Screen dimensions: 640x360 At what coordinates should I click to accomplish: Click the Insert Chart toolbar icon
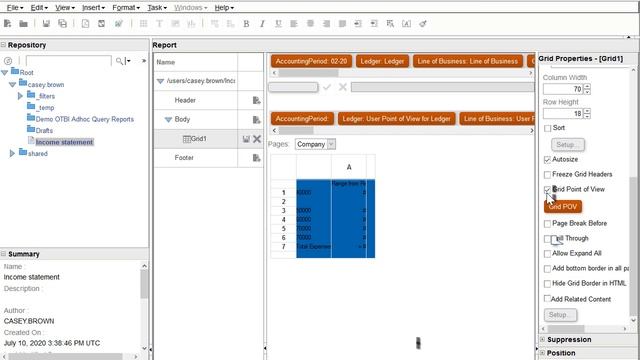tap(191, 24)
